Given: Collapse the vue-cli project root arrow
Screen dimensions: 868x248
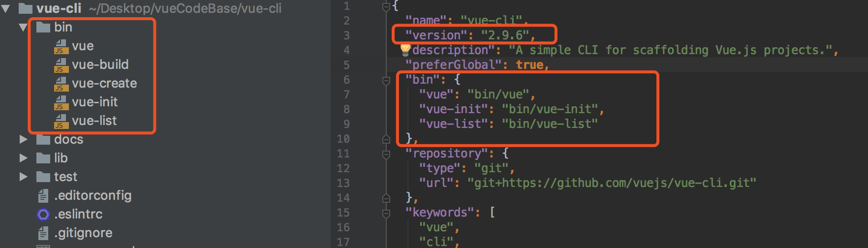Looking at the screenshot, I should [6, 8].
